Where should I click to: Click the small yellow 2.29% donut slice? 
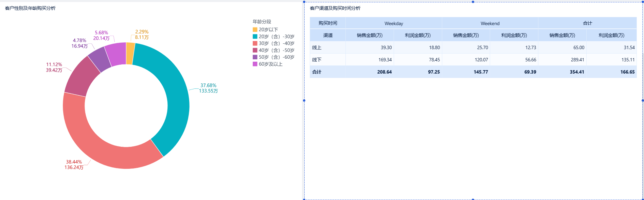pos(130,53)
